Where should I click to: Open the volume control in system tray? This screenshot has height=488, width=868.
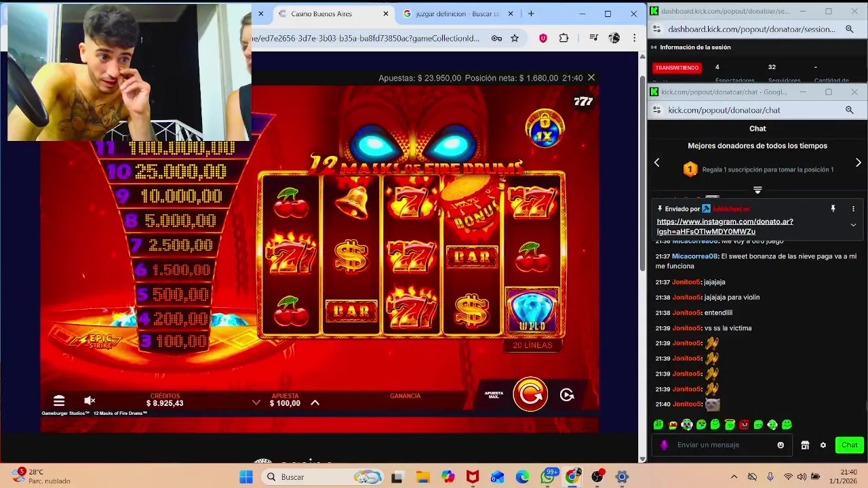pos(802,477)
